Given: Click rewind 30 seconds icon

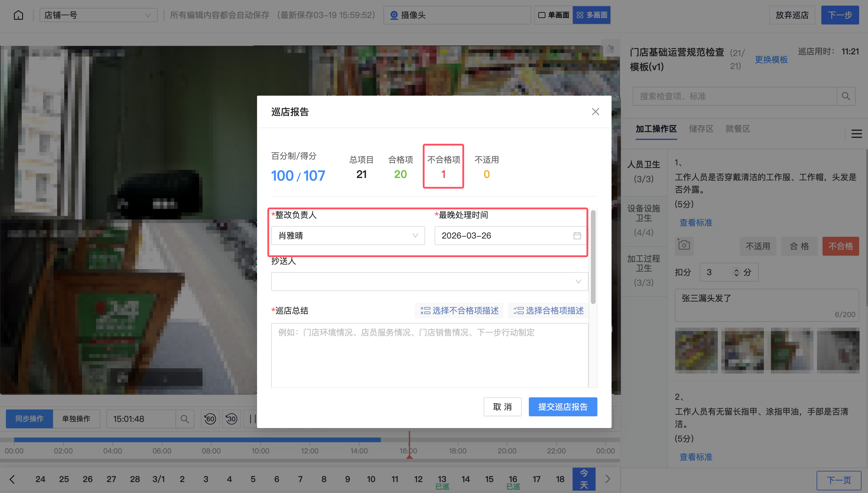Looking at the screenshot, I should (x=231, y=419).
